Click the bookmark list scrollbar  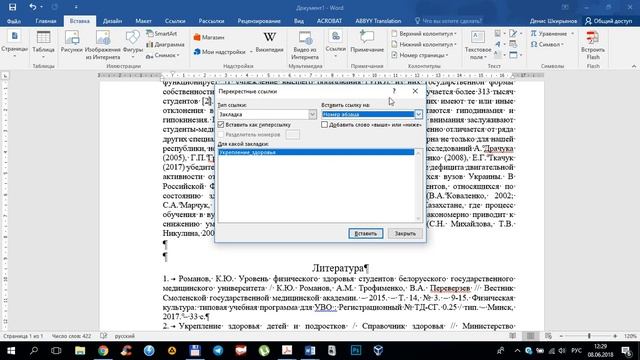[x=418, y=185]
